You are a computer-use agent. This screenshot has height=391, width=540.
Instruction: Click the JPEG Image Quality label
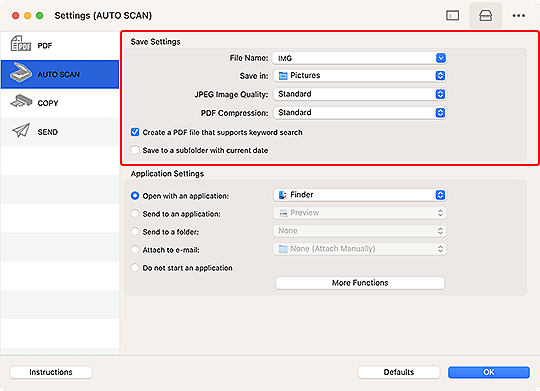pyautogui.click(x=231, y=94)
